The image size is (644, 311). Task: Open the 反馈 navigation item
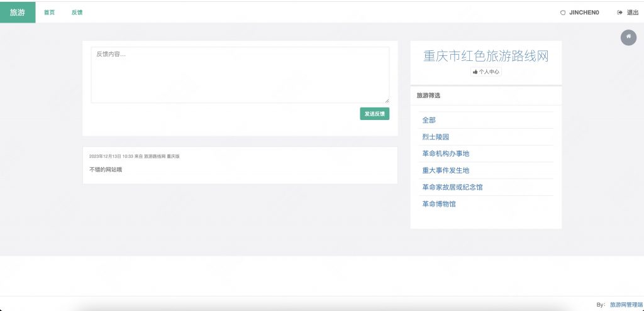[77, 13]
